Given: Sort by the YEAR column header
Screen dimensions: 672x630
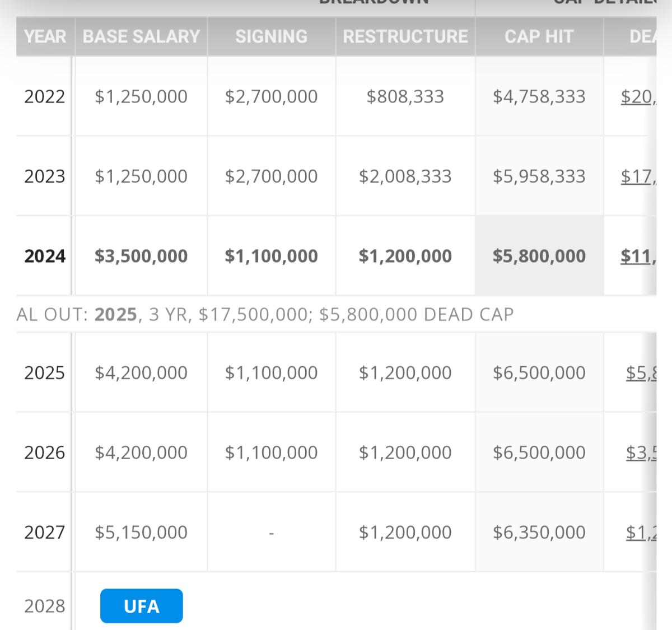Looking at the screenshot, I should click(x=45, y=37).
